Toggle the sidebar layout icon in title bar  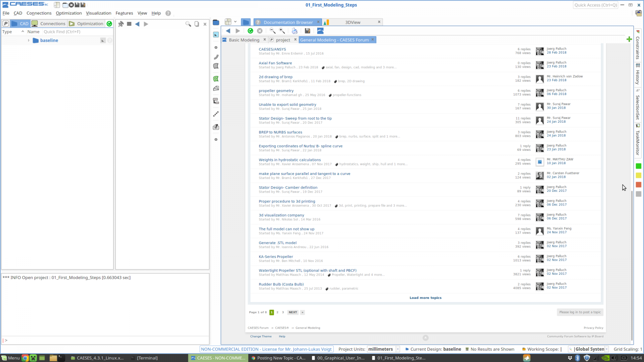(x=57, y=5)
